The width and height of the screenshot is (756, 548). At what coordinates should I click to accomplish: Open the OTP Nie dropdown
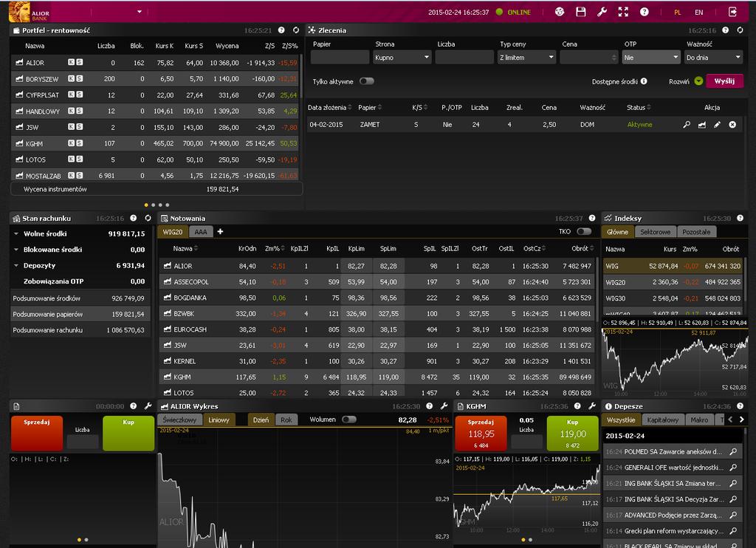tap(651, 58)
